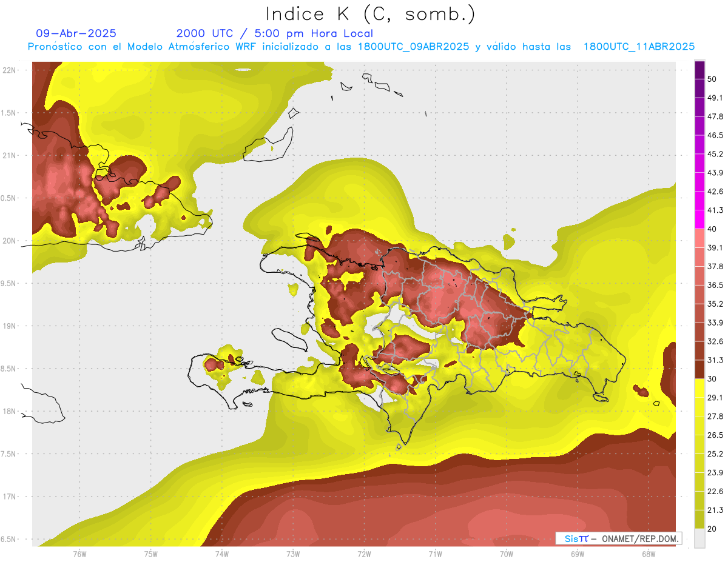Click the "42.6" colorbar value
Viewport: 728px width, 562px height.
click(x=715, y=192)
